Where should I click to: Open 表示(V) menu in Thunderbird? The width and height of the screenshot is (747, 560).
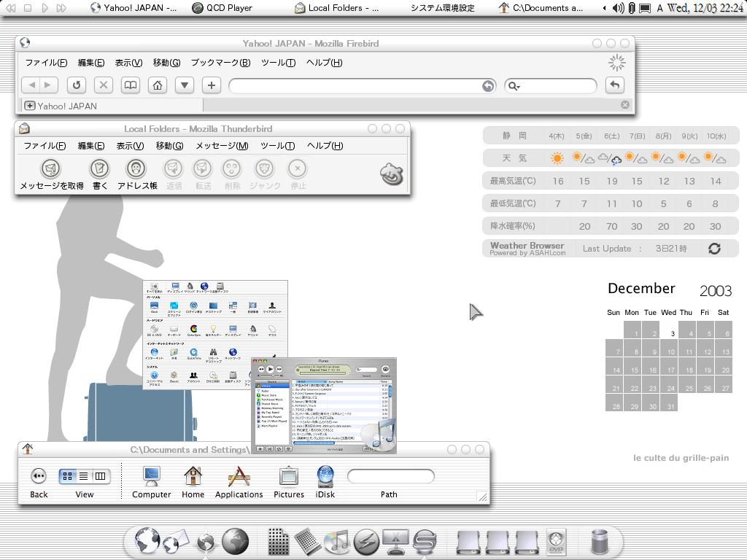130,146
